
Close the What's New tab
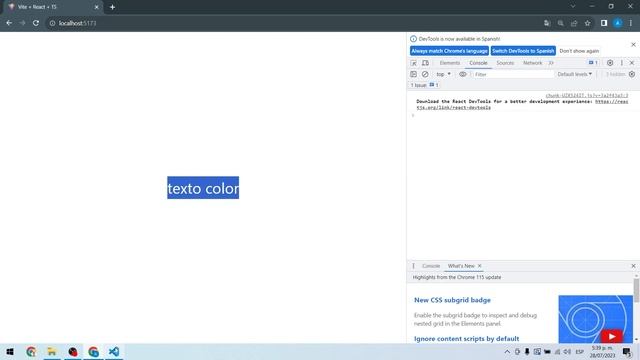[x=480, y=266]
